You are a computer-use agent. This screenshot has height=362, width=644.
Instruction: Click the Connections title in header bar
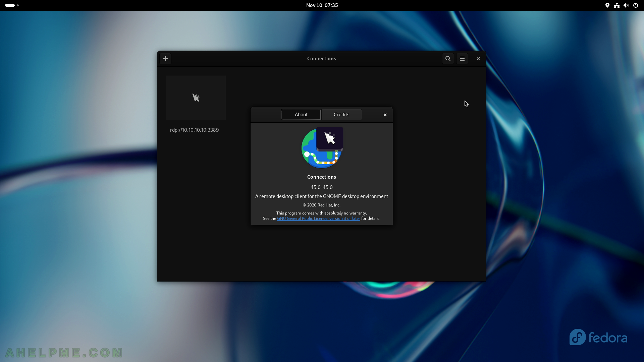[321, 59]
